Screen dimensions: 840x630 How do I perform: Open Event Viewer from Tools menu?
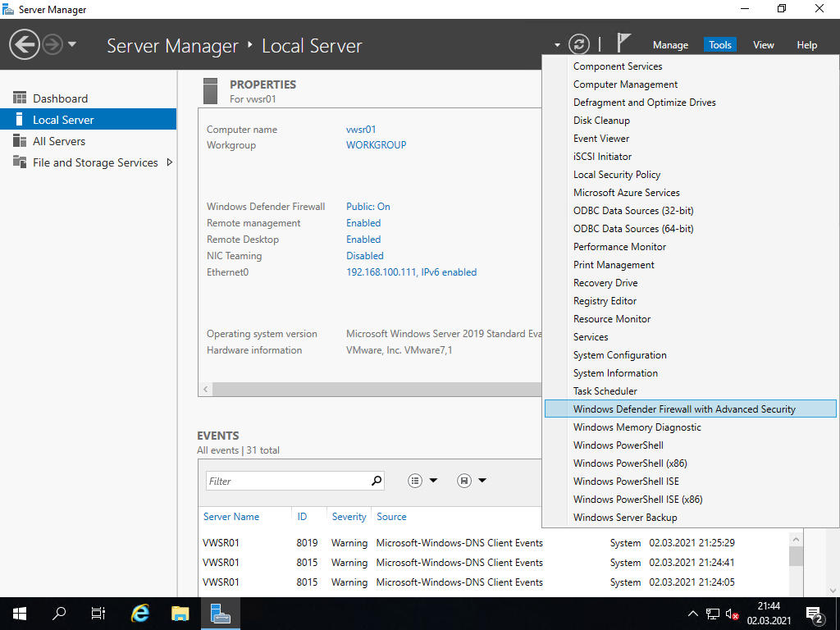(x=601, y=139)
